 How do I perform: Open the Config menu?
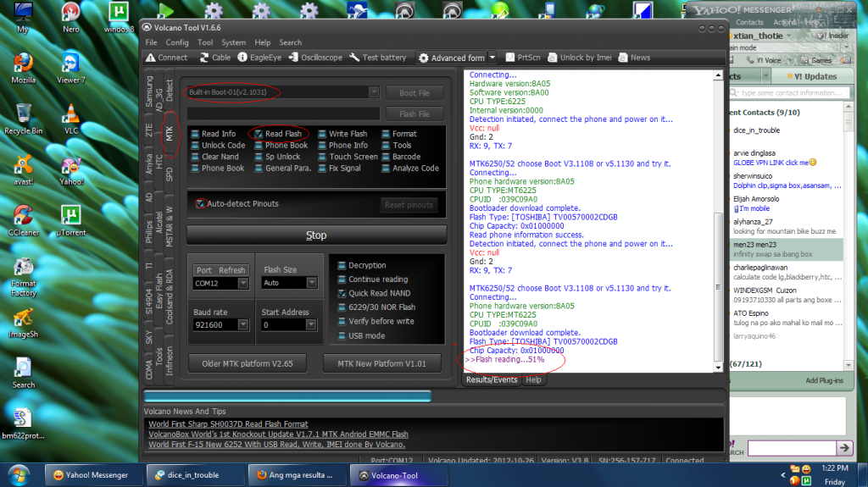[x=177, y=42]
